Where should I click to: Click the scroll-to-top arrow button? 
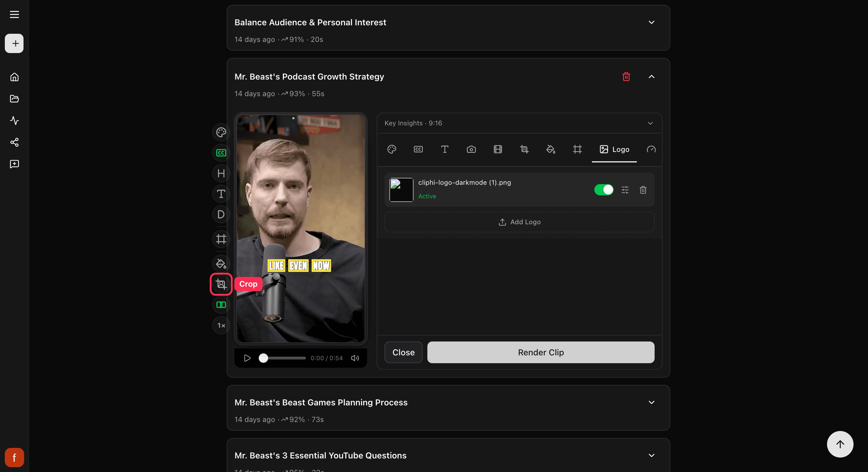point(840,444)
